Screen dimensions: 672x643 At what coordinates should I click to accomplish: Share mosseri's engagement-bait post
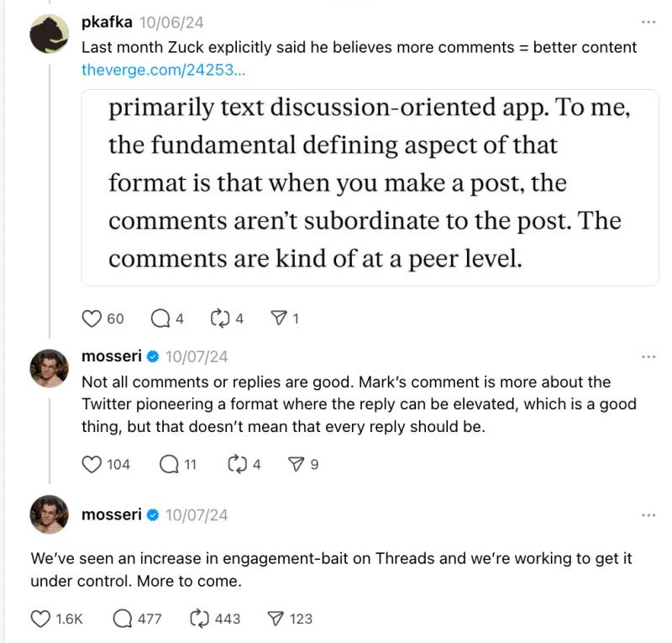coord(276,619)
